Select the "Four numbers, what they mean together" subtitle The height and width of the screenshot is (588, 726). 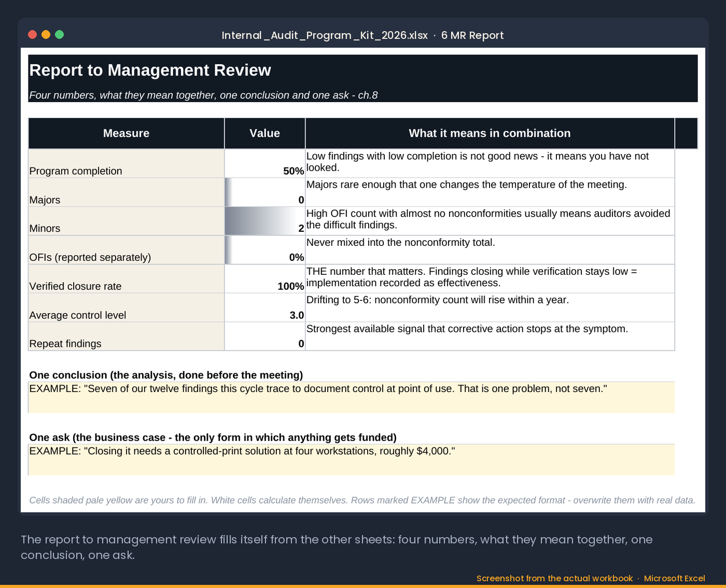pos(203,95)
